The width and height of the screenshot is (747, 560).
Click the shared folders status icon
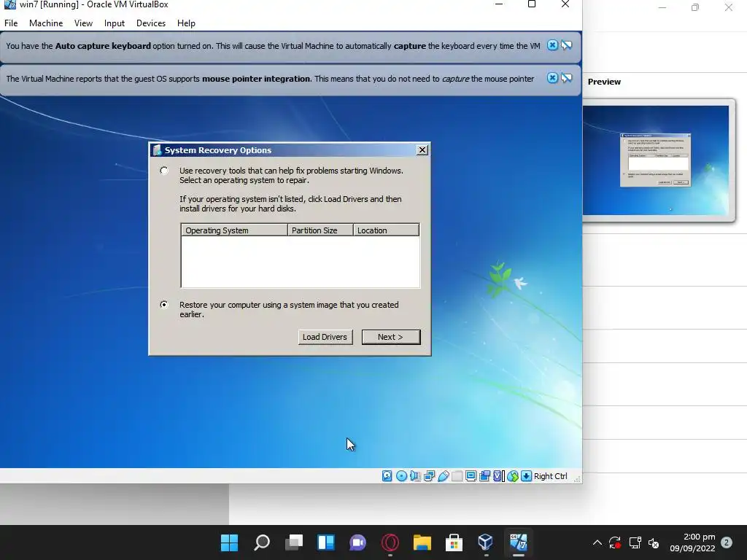click(x=457, y=475)
